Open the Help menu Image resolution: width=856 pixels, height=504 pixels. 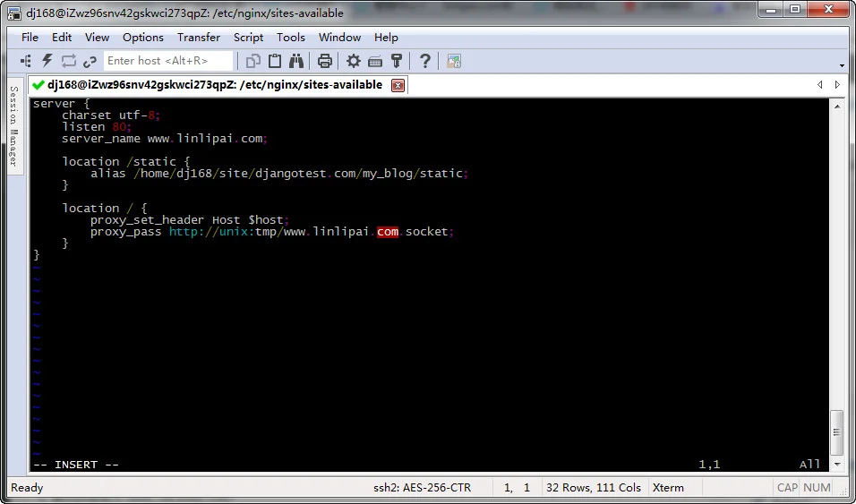[386, 37]
